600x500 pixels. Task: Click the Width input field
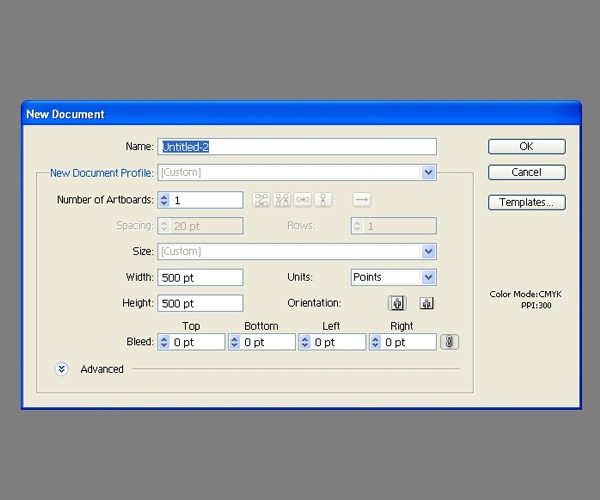pos(200,277)
